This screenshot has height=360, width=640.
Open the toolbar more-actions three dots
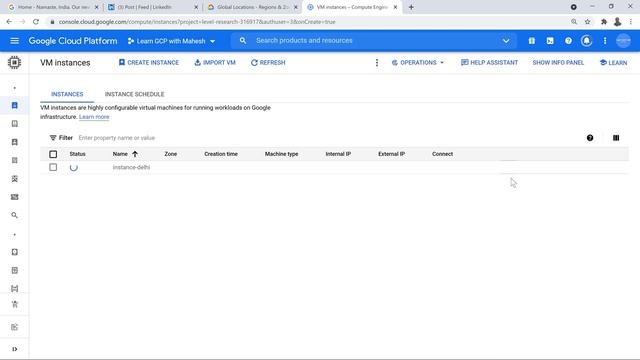[x=377, y=62]
